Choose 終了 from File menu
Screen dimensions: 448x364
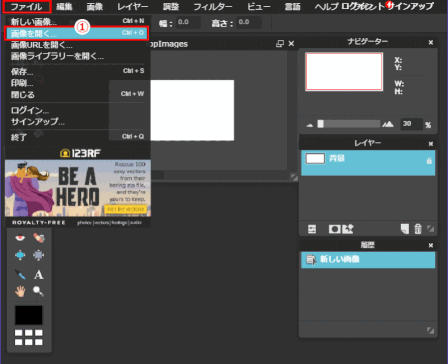(x=77, y=137)
